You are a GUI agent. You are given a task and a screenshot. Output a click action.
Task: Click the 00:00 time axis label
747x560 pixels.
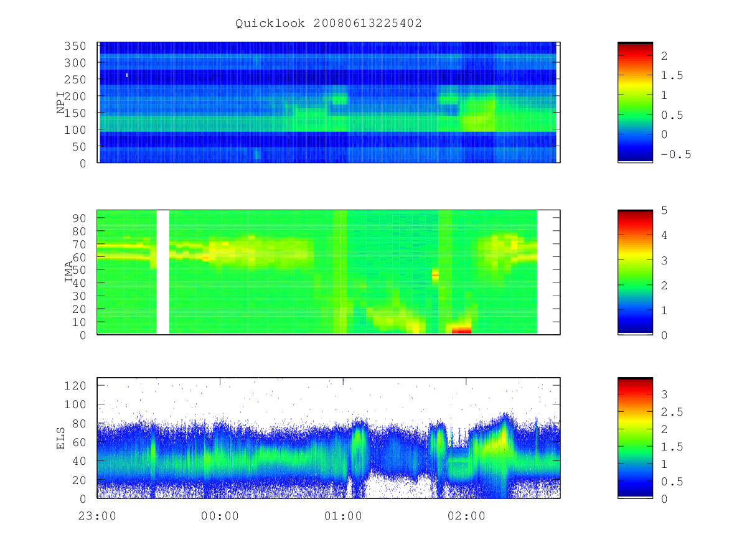(x=220, y=516)
